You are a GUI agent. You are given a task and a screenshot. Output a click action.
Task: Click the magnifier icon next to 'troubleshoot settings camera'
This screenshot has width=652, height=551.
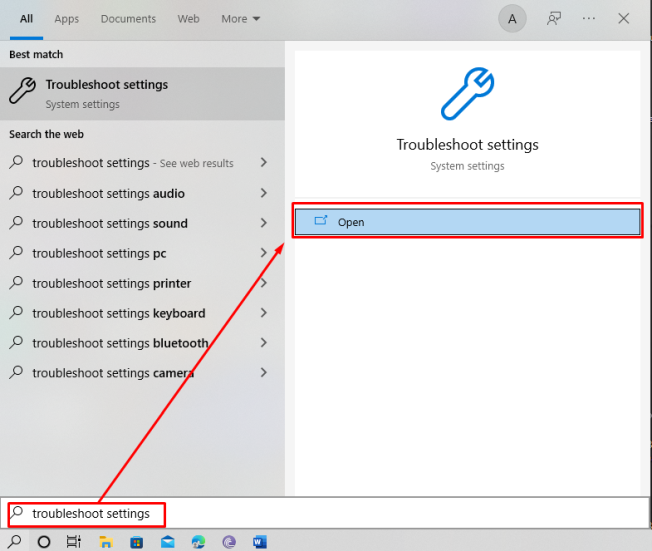[x=16, y=372]
